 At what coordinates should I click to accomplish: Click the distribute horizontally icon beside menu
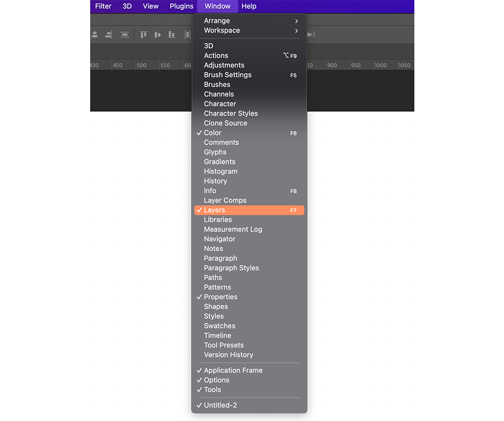click(x=187, y=35)
